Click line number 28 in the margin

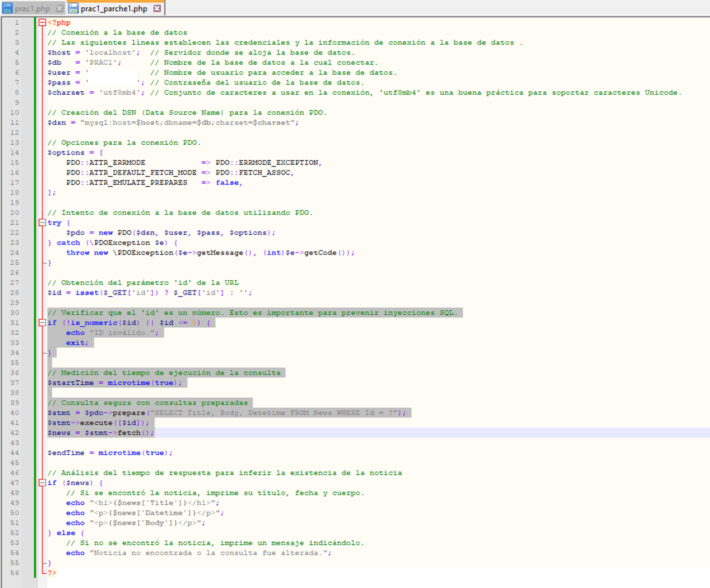coord(14,292)
